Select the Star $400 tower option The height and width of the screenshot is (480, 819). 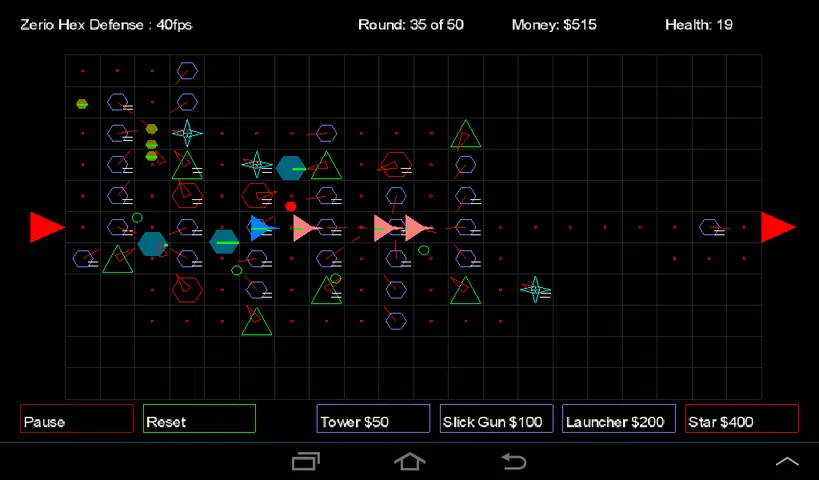click(742, 419)
